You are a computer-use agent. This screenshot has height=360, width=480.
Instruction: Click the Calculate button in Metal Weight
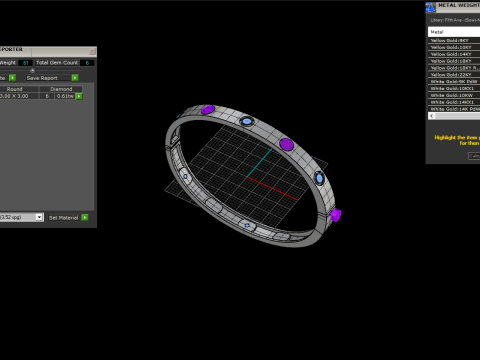coord(474,156)
